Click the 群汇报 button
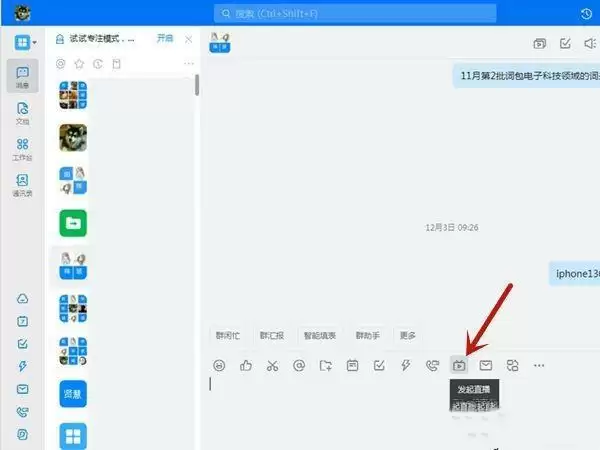The height and width of the screenshot is (450, 600). pyautogui.click(x=272, y=335)
